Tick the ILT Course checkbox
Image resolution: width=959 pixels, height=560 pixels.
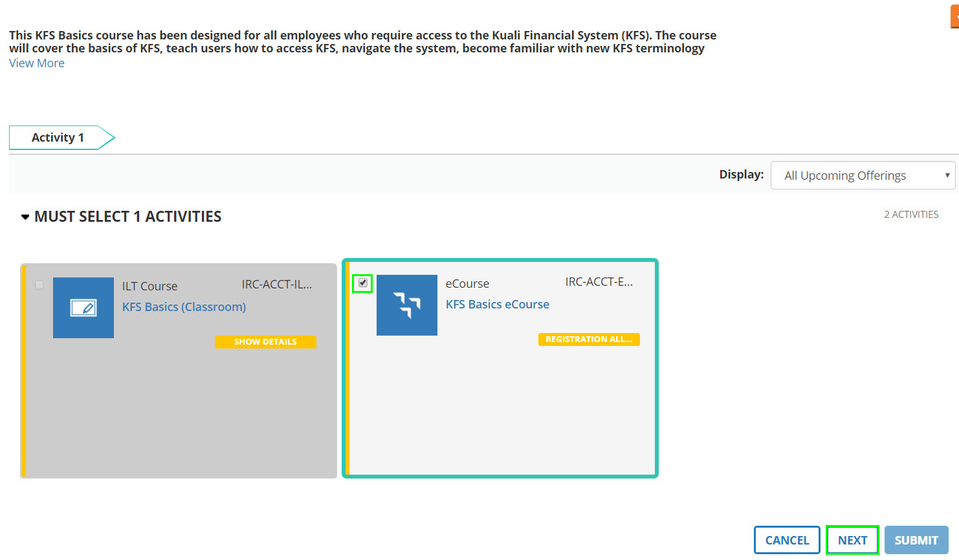pyautogui.click(x=39, y=285)
